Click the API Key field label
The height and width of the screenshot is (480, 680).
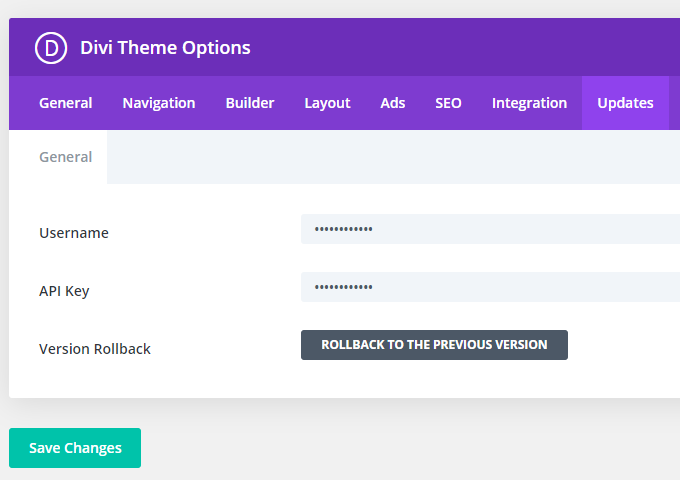tap(64, 291)
